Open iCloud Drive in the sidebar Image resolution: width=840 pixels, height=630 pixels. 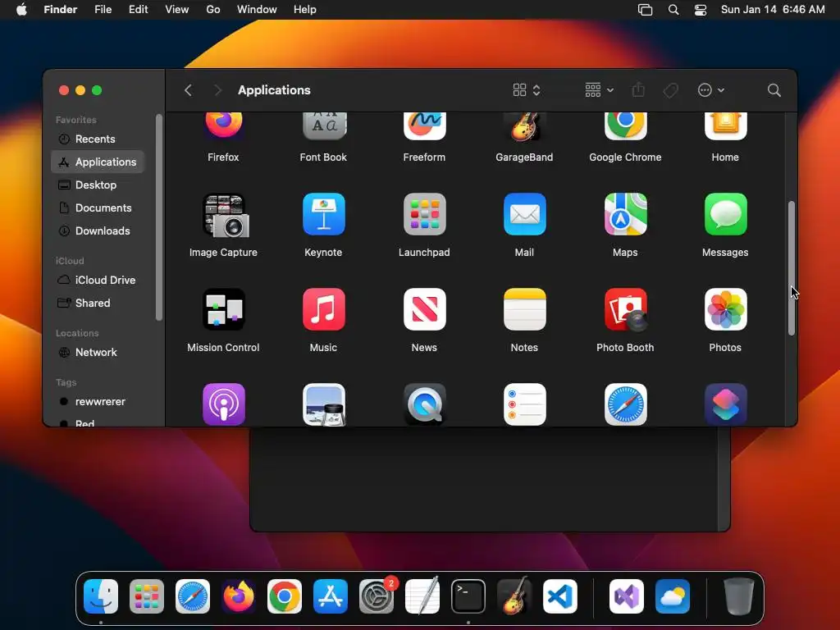coord(98,281)
